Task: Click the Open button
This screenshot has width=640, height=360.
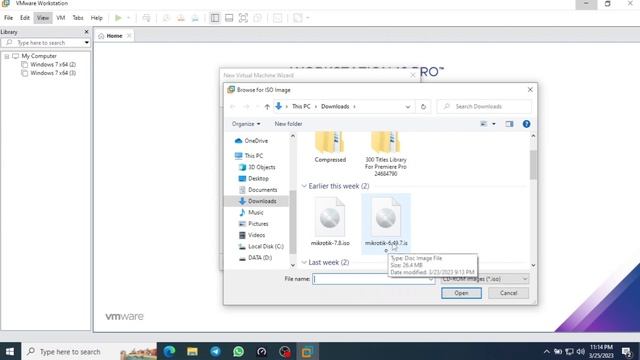Action: click(x=461, y=293)
